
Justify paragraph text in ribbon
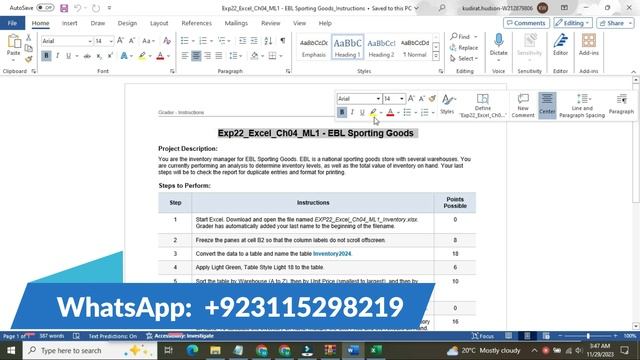pyautogui.click(x=219, y=56)
